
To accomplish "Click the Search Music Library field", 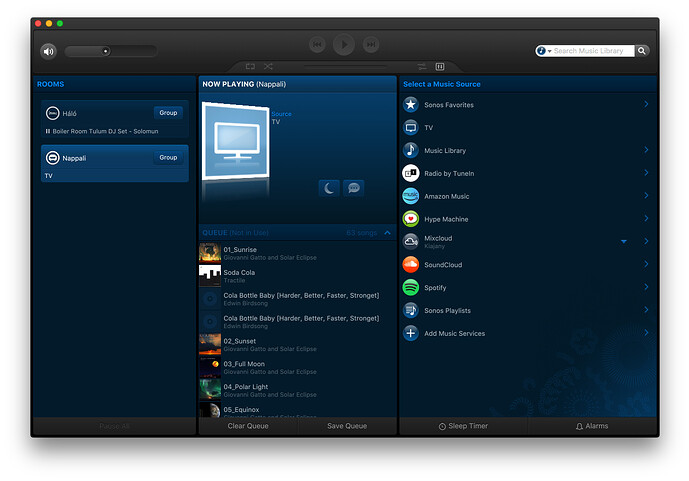I will [590, 51].
